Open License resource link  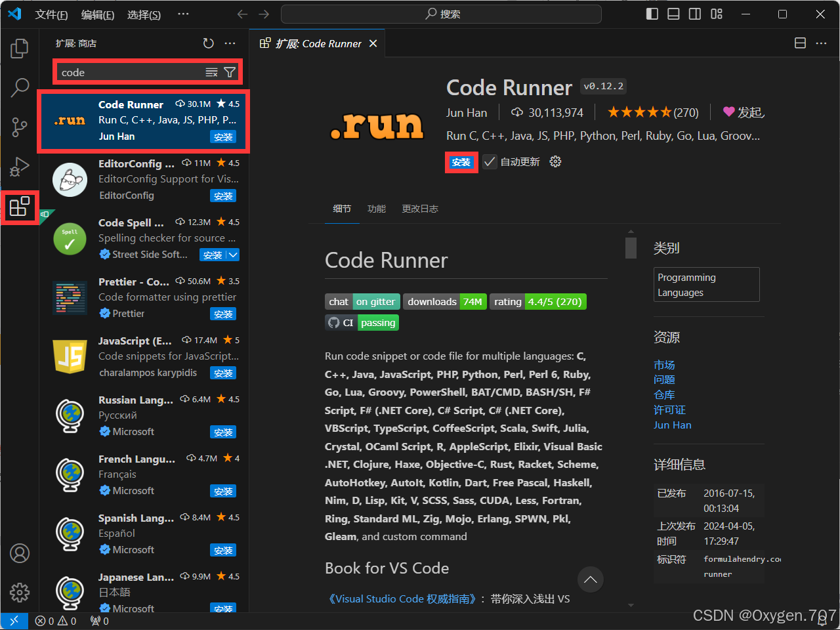point(669,410)
